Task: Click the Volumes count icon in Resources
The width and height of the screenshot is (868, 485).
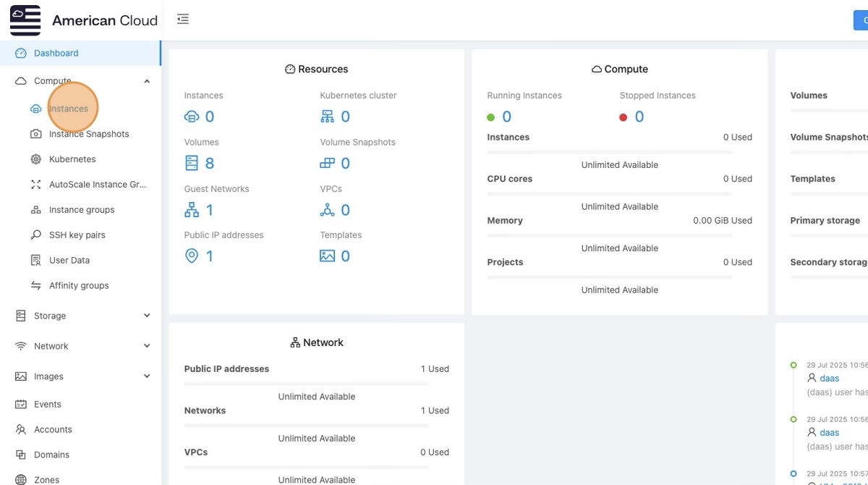Action: (x=192, y=163)
